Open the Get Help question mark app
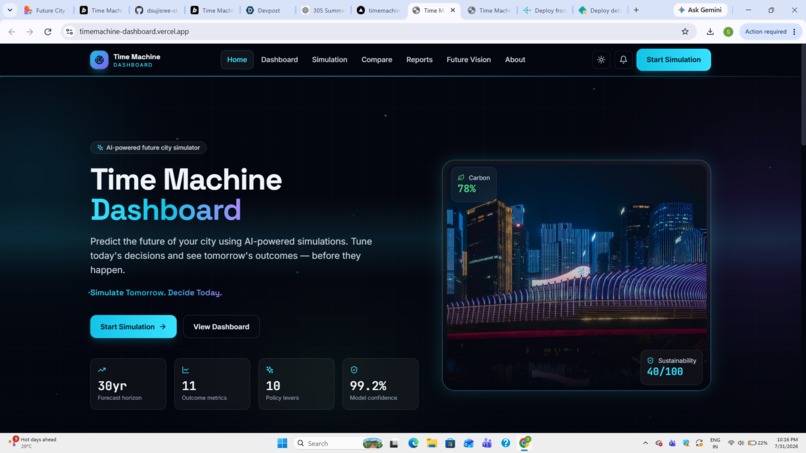The height and width of the screenshot is (453, 806). coord(506,443)
